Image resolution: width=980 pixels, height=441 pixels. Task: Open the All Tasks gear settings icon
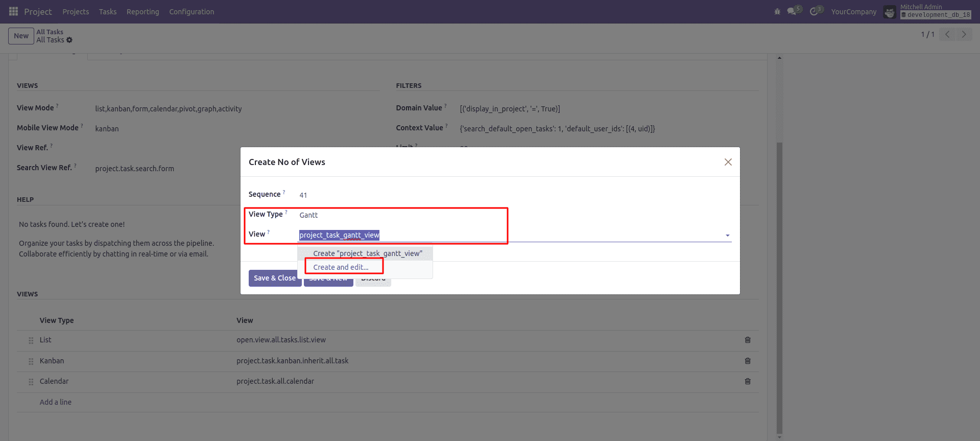69,40
